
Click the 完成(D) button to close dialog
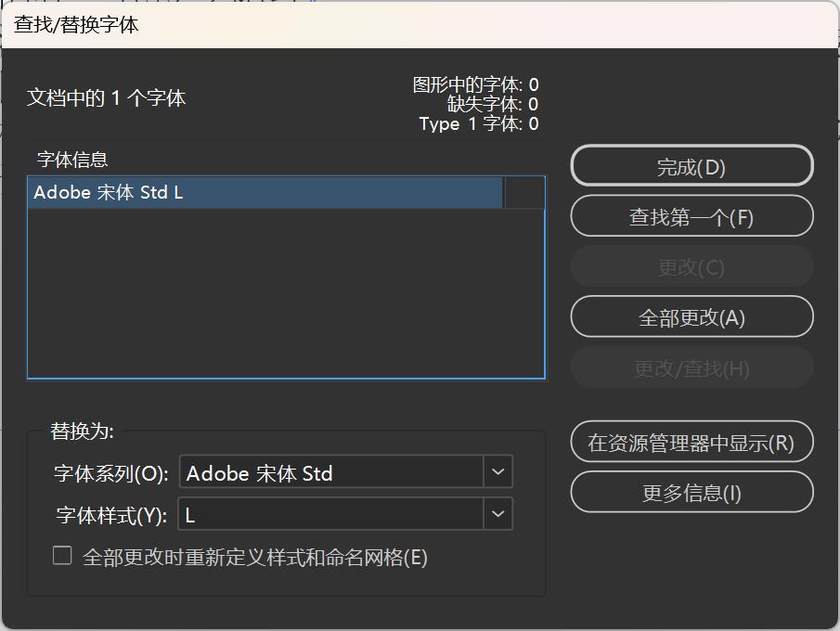(691, 165)
